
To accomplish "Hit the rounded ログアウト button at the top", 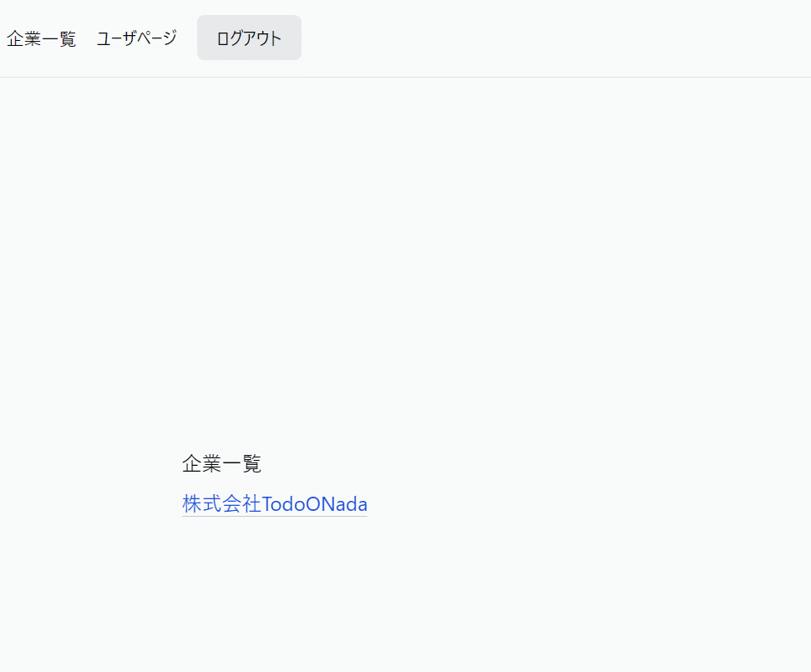I will click(x=249, y=38).
